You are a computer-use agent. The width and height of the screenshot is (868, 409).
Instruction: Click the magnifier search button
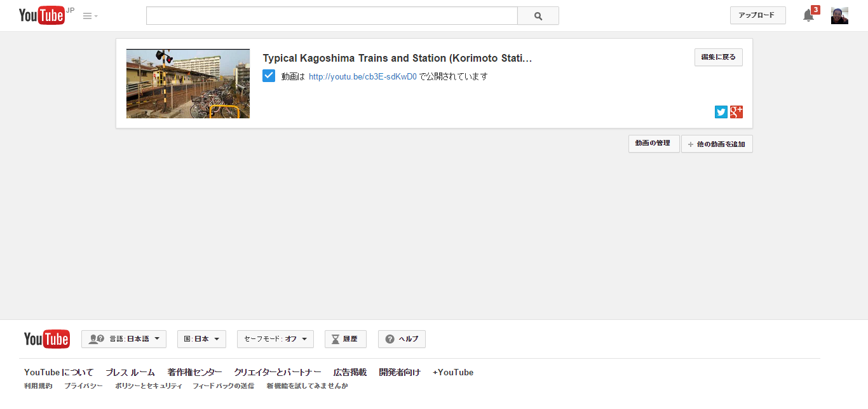(538, 16)
